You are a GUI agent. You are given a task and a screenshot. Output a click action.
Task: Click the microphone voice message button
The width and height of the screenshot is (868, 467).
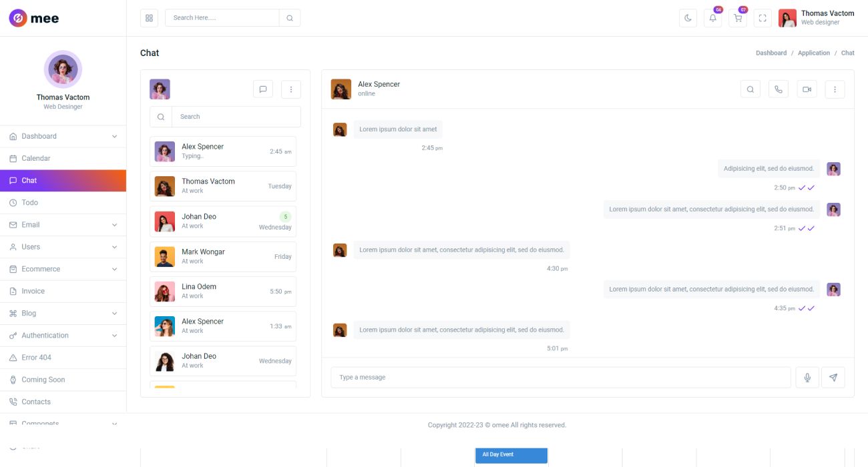coord(807,378)
